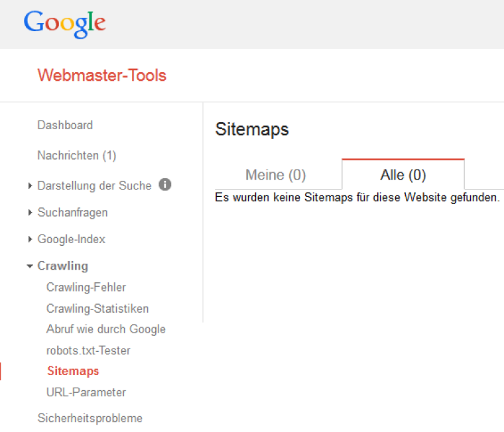Select the Alle (0) tab

pyautogui.click(x=403, y=175)
